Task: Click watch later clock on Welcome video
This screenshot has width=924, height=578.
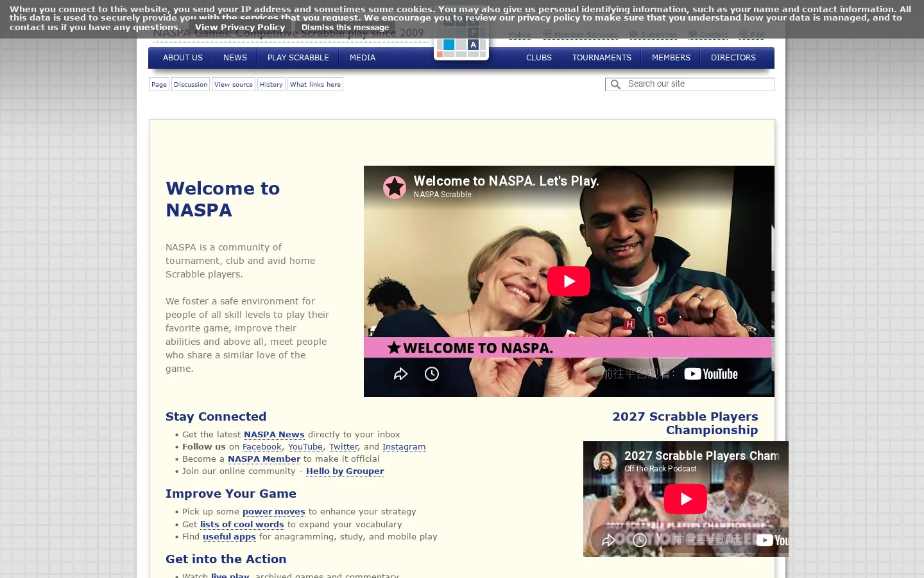Action: pos(432,374)
